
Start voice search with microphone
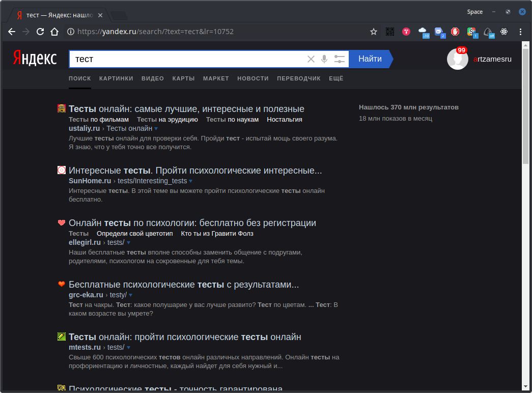(x=324, y=59)
